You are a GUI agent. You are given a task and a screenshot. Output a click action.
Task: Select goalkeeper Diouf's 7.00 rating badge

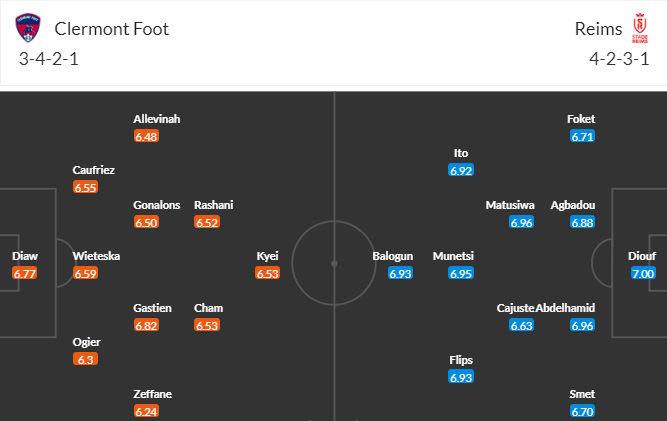point(643,273)
